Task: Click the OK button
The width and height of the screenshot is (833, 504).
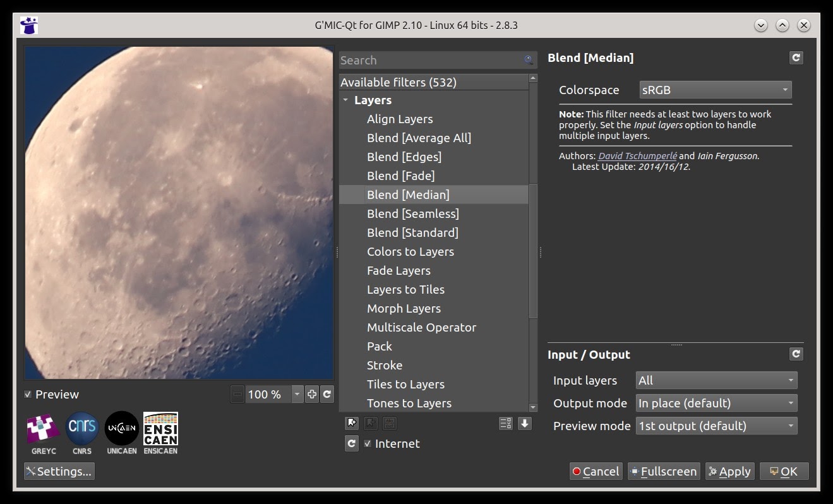Action: [784, 471]
